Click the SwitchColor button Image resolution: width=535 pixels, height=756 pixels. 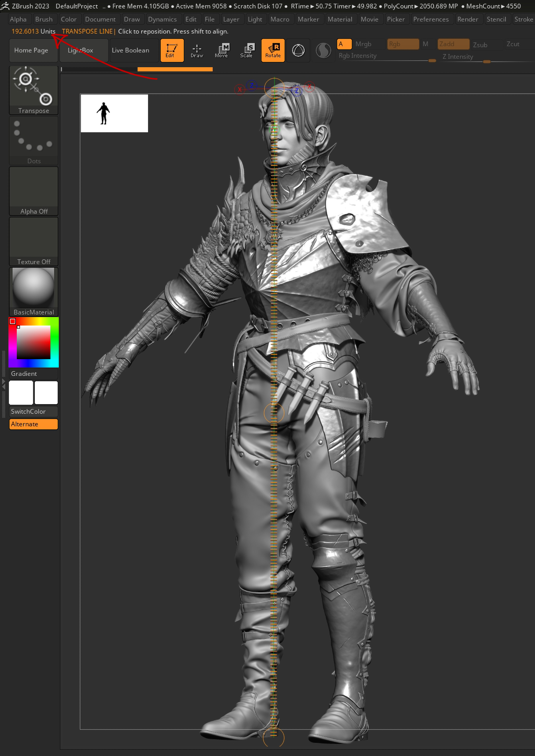(34, 412)
